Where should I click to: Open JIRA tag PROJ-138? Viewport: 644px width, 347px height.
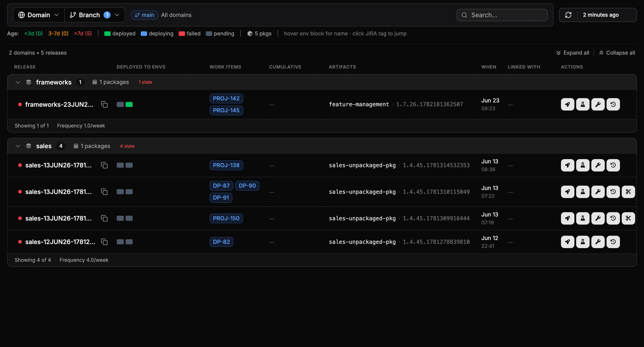226,165
